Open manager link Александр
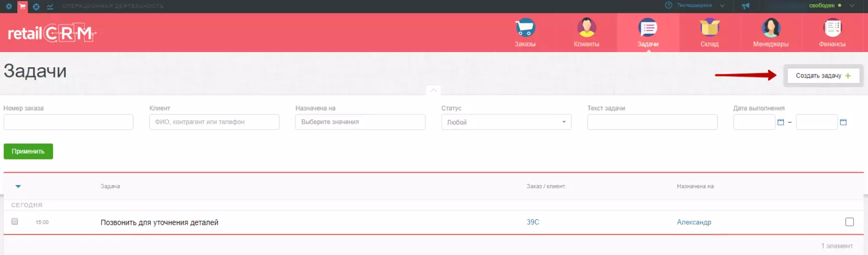Viewport: 868px width, 255px height. point(694,222)
